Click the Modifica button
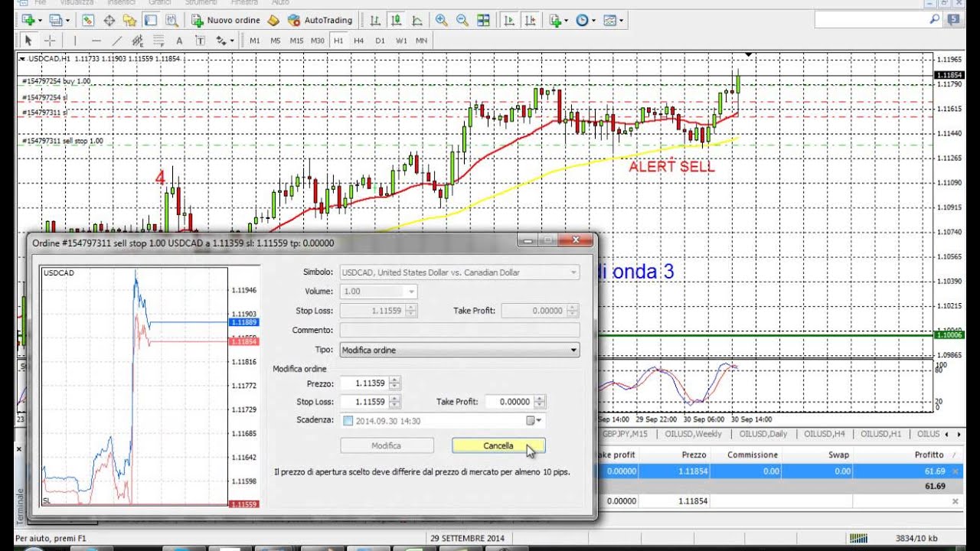Viewport: 980px width, 551px height. point(387,445)
